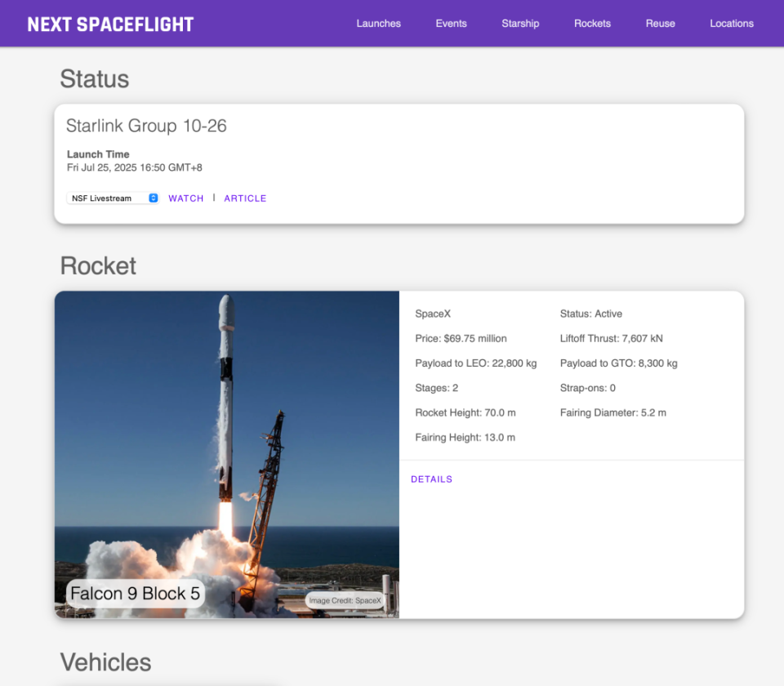Go to the Launches page
The height and width of the screenshot is (686, 784).
coord(378,24)
